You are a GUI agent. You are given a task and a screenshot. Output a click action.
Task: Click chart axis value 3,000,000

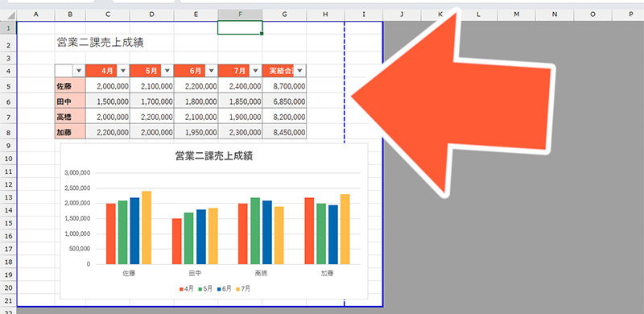pyautogui.click(x=77, y=173)
